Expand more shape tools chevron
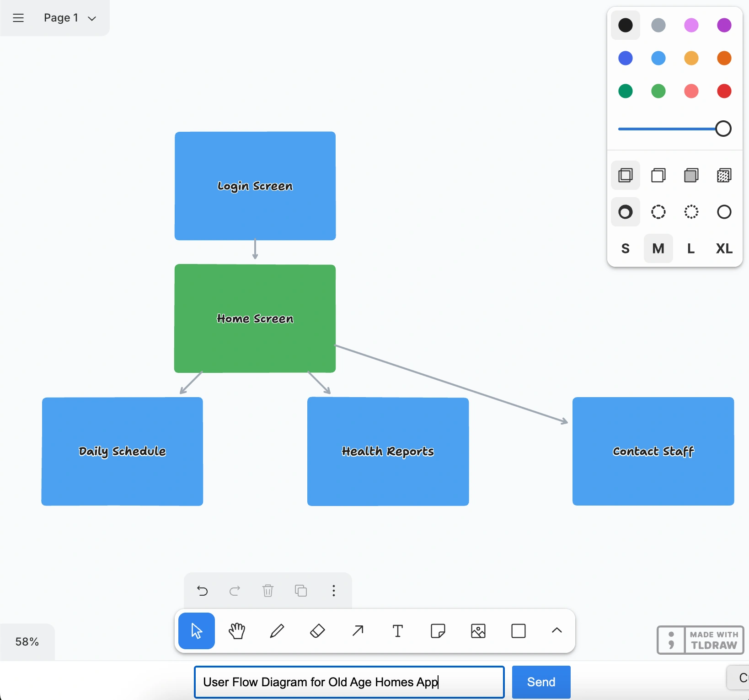 click(557, 631)
